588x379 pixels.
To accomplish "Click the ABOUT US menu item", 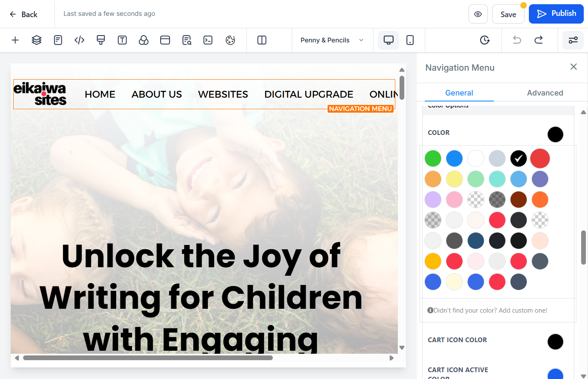I will 157,94.
